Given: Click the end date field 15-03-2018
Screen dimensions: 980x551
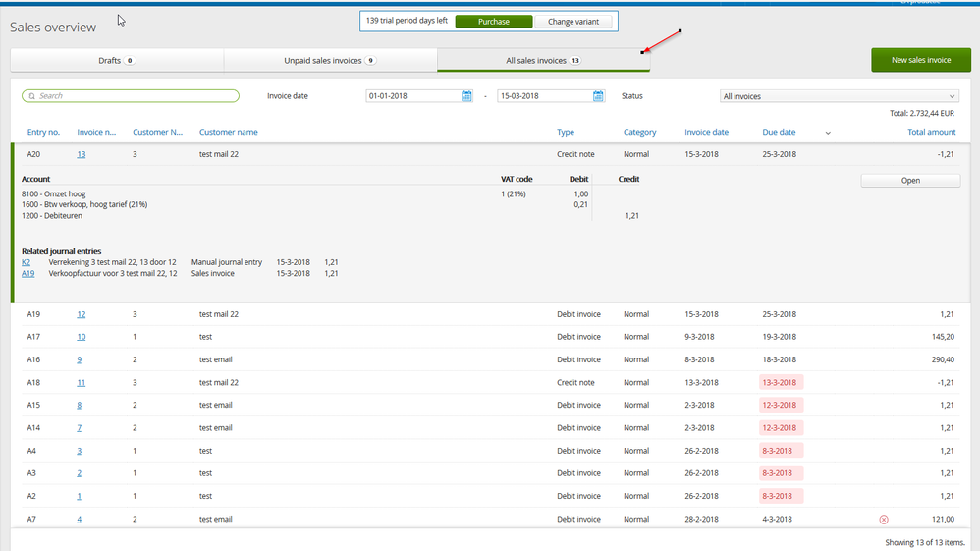Looking at the screenshot, I should pyautogui.click(x=544, y=95).
